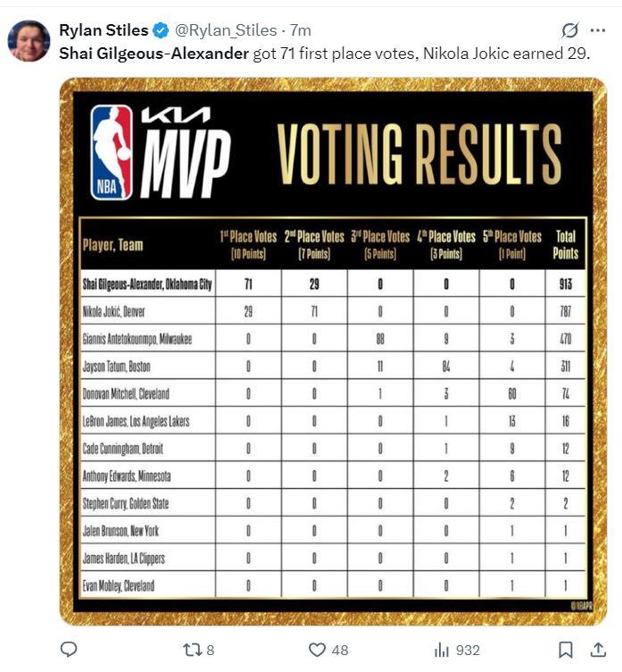Click the Rylan Stiles display name
The height and width of the screenshot is (672, 622).
tap(104, 30)
